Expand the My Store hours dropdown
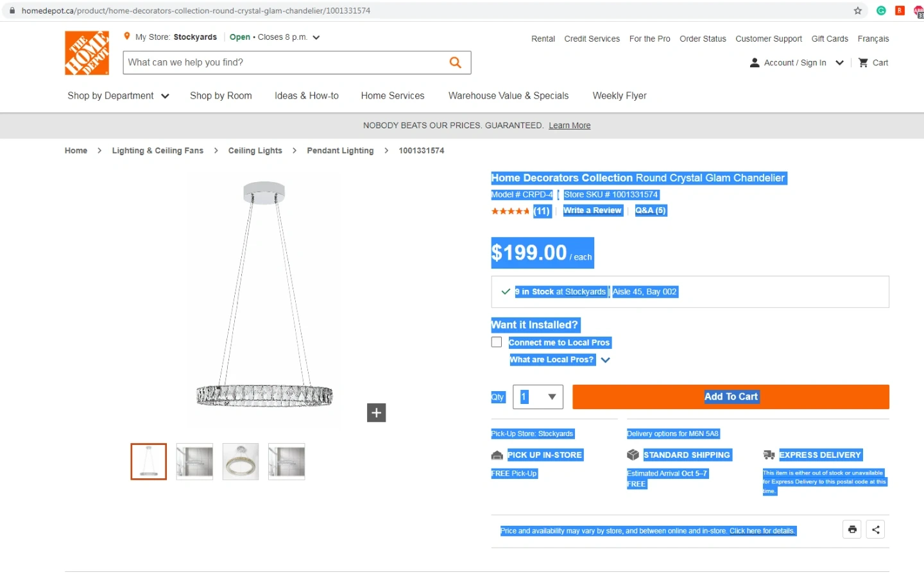 [x=316, y=37]
